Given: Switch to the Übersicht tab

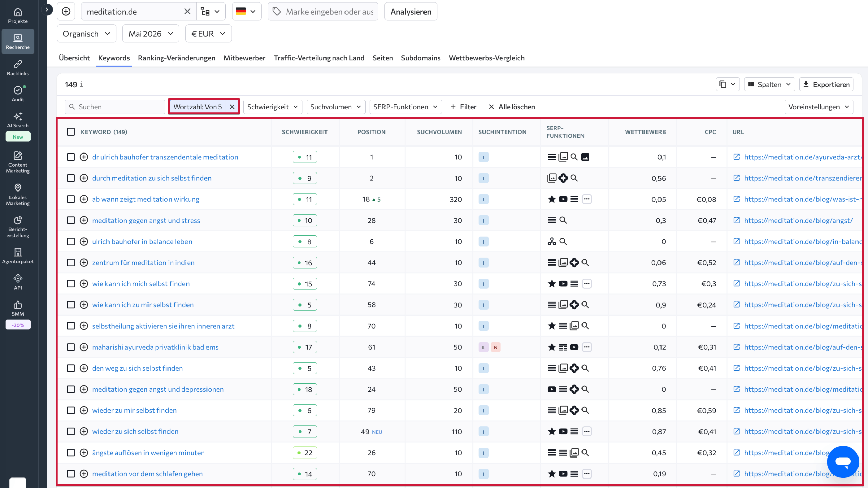Looking at the screenshot, I should pyautogui.click(x=74, y=58).
